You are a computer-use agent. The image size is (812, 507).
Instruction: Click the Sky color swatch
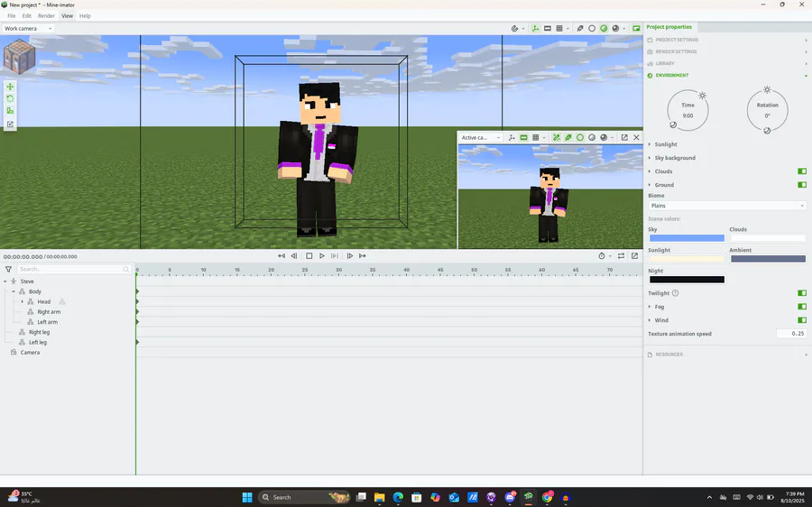[x=687, y=238]
